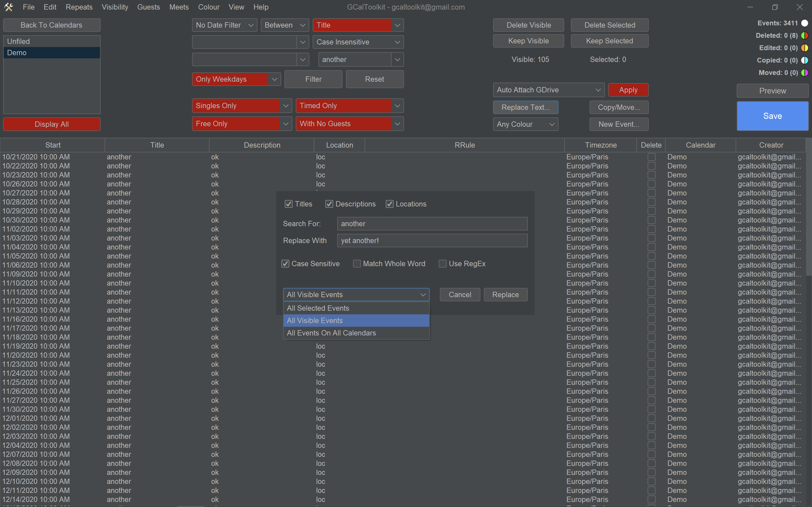Click Back To Calendars
Image resolution: width=812 pixels, height=507 pixels.
coord(52,25)
